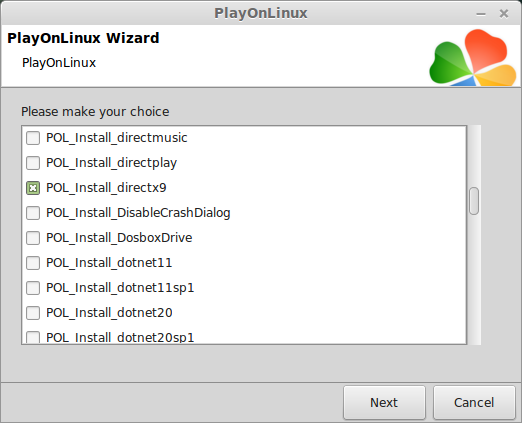This screenshot has height=423, width=522.
Task: Click scrollbar track below the thumb
Action: [x=474, y=279]
